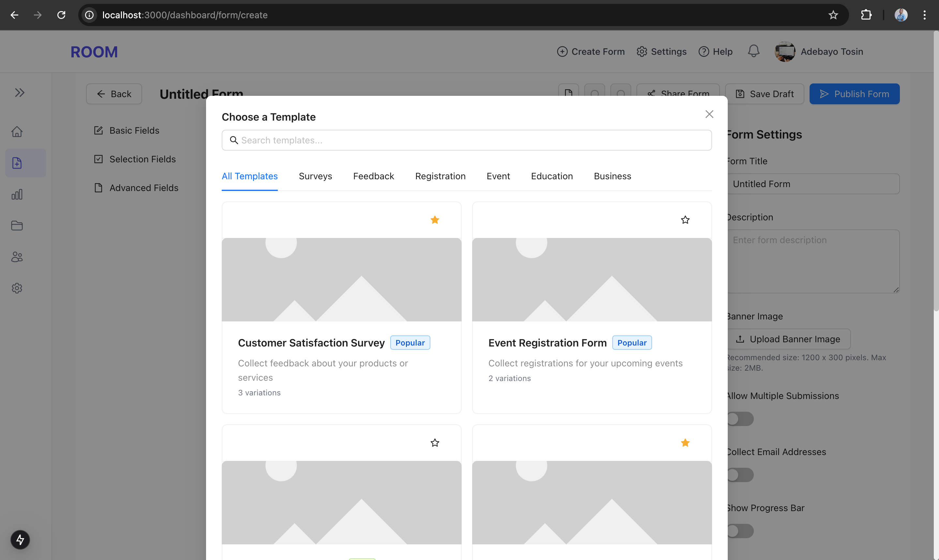This screenshot has width=939, height=560.
Task: Toggle Allow Multiple Submissions switch
Action: [x=740, y=419]
